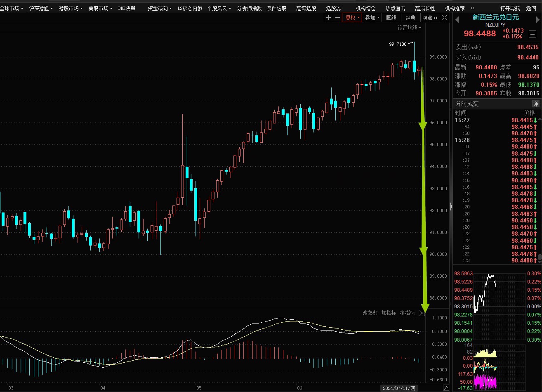Expand chart to fullscreen icon

click(444, 18)
